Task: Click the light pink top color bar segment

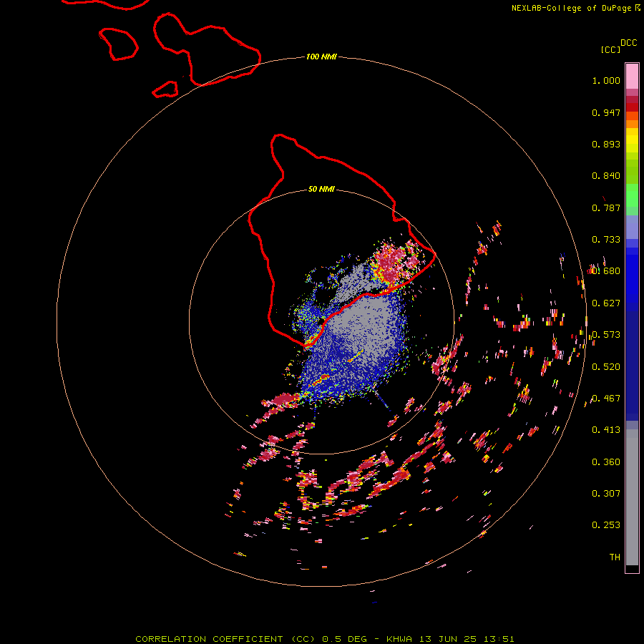Action: tap(632, 76)
